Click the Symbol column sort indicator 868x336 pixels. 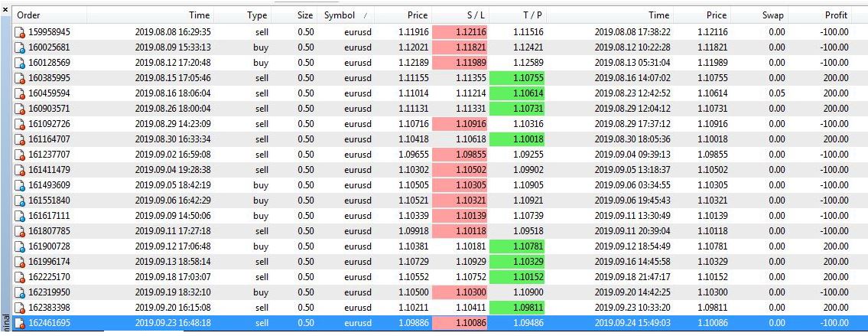(365, 15)
